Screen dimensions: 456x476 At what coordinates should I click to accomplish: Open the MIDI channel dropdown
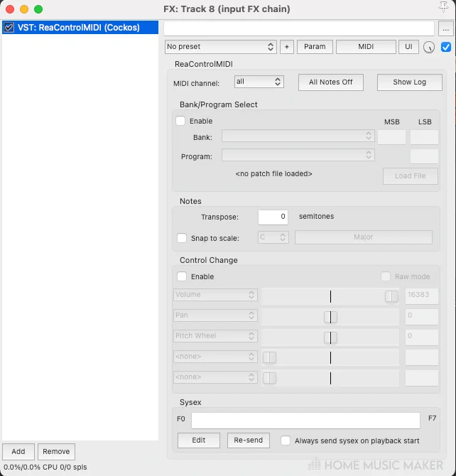pyautogui.click(x=259, y=82)
